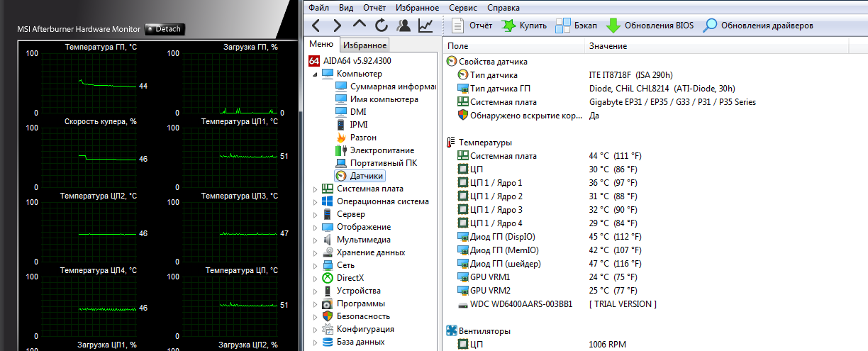Expand the Устройства tree node

click(x=316, y=291)
